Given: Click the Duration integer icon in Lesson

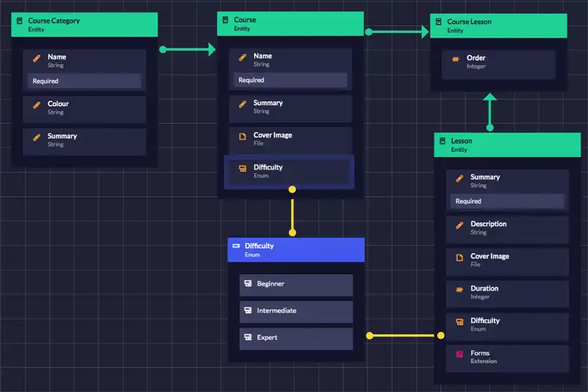Looking at the screenshot, I should point(459,289).
